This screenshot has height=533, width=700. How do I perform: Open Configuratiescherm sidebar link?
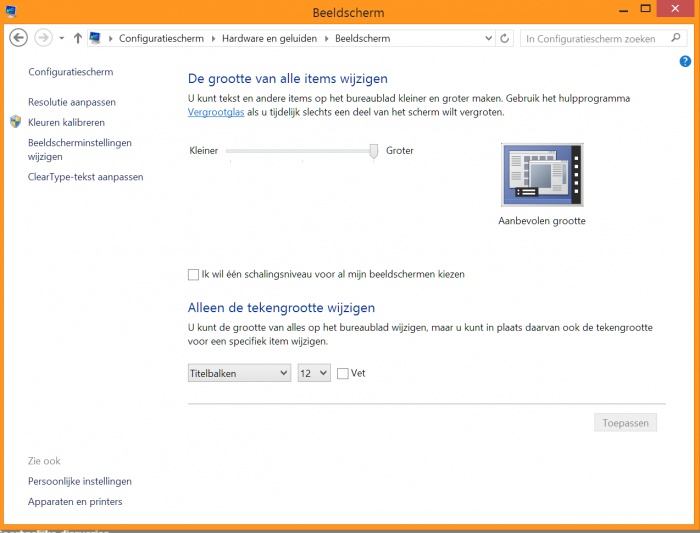[71, 72]
